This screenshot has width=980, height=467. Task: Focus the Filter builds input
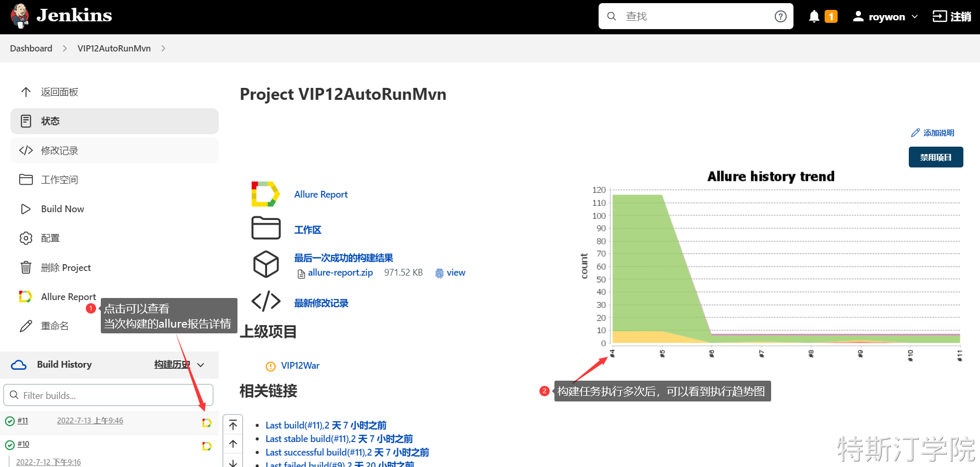click(x=108, y=395)
